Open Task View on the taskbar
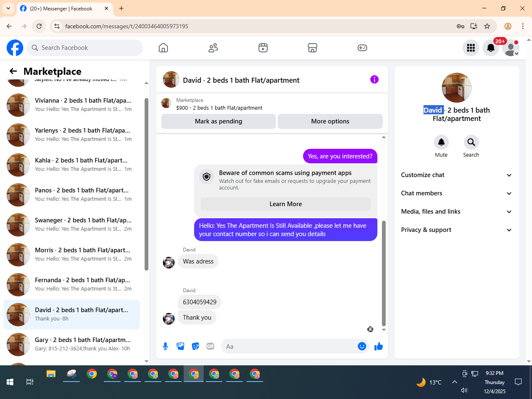 tap(30, 382)
